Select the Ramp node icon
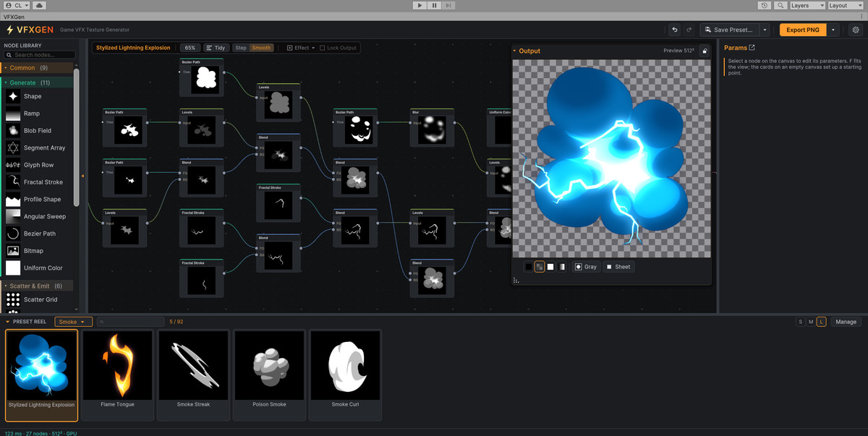Image resolution: width=868 pixels, height=436 pixels. (x=13, y=114)
